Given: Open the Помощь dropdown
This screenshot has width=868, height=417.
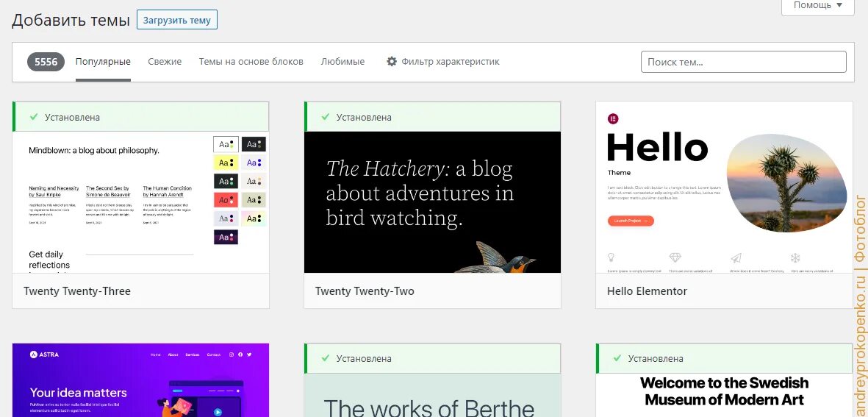Looking at the screenshot, I should click(817, 7).
